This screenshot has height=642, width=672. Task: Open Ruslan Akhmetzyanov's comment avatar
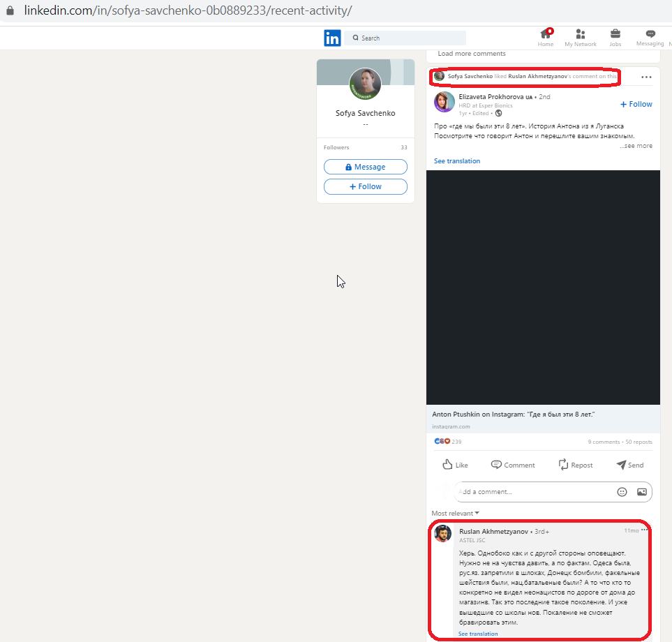point(442,534)
